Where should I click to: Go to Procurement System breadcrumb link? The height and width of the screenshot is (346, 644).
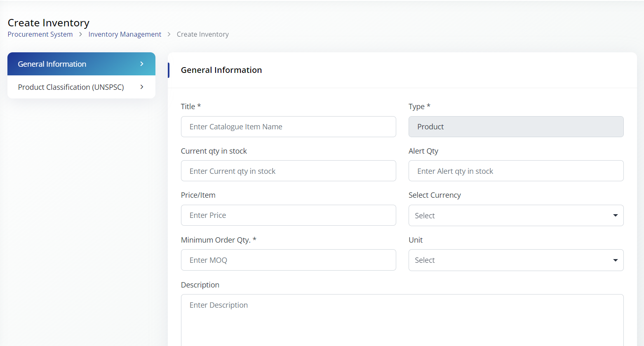(40, 34)
